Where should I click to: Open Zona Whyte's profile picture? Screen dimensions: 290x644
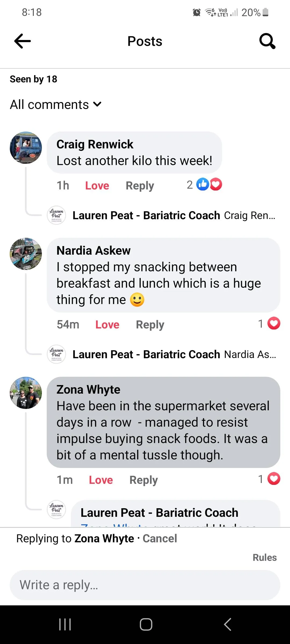coord(26,393)
